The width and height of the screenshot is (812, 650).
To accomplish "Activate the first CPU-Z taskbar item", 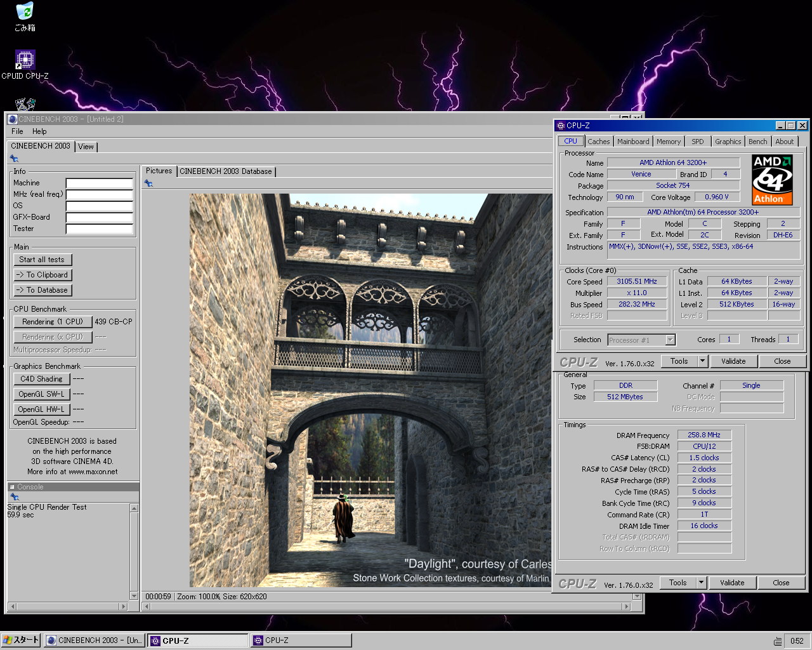I will 198,640.
